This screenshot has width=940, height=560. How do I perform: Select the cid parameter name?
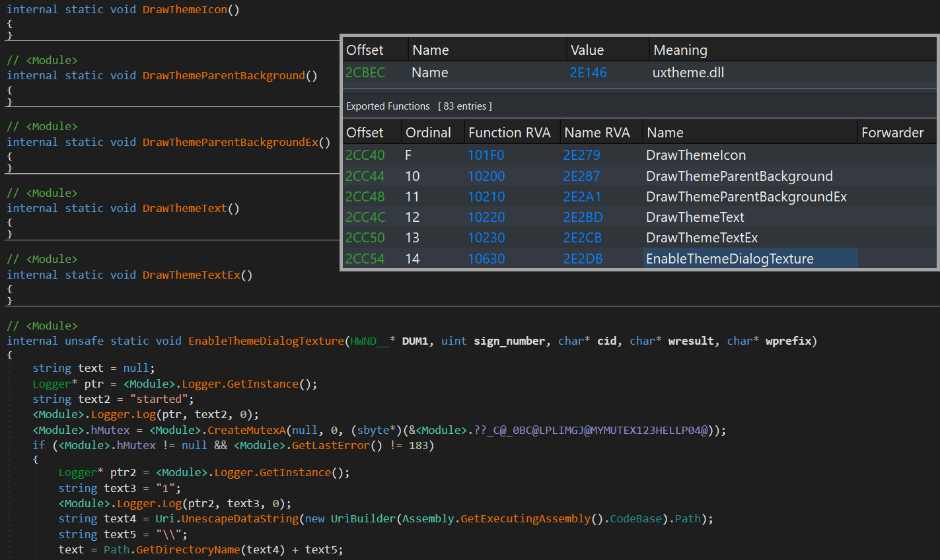[606, 341]
